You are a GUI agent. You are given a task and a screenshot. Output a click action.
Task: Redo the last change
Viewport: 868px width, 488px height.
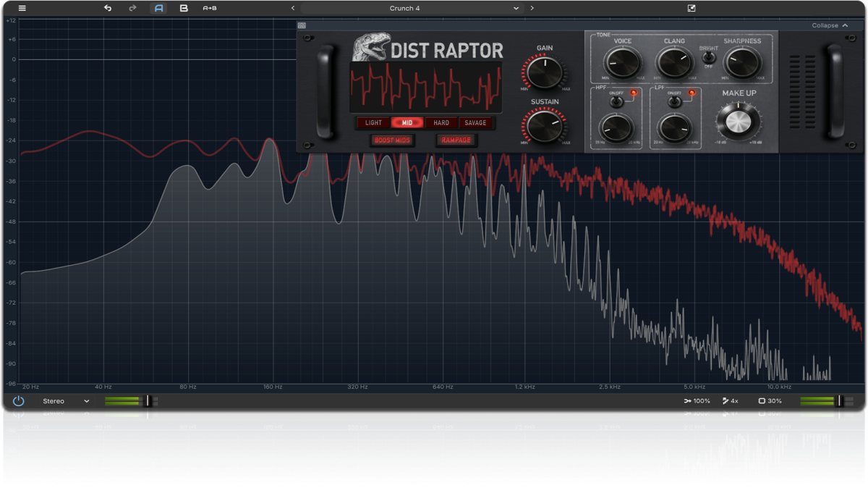[132, 8]
